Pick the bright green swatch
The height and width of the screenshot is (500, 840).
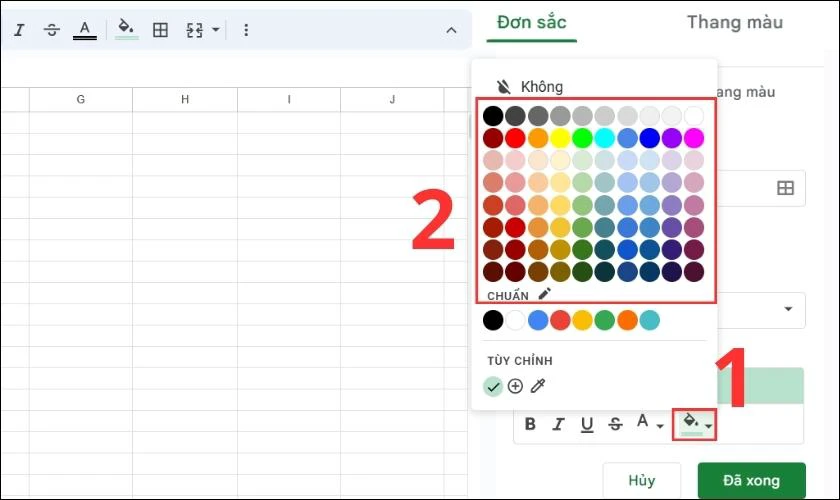[x=582, y=138]
